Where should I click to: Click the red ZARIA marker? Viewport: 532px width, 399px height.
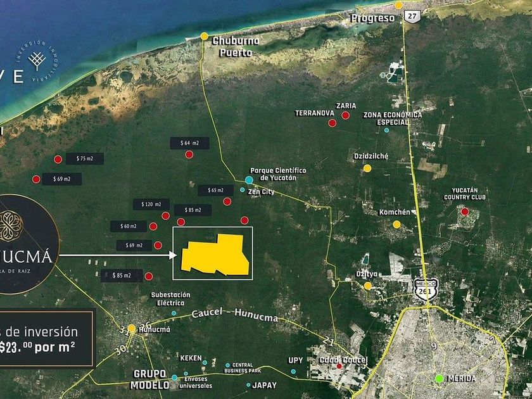click(345, 115)
